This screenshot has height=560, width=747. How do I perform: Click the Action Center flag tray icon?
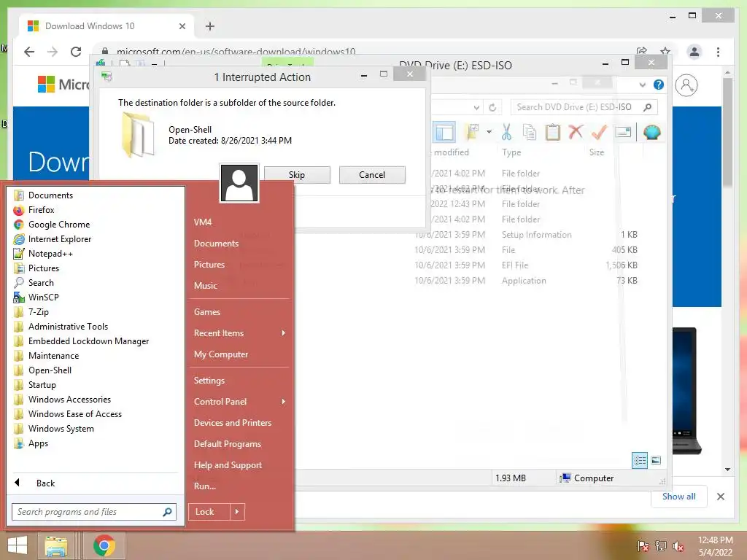pos(643,546)
